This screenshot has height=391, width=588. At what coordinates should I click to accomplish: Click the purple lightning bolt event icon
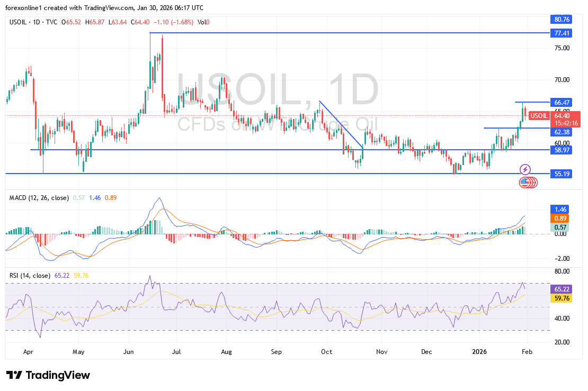[524, 169]
